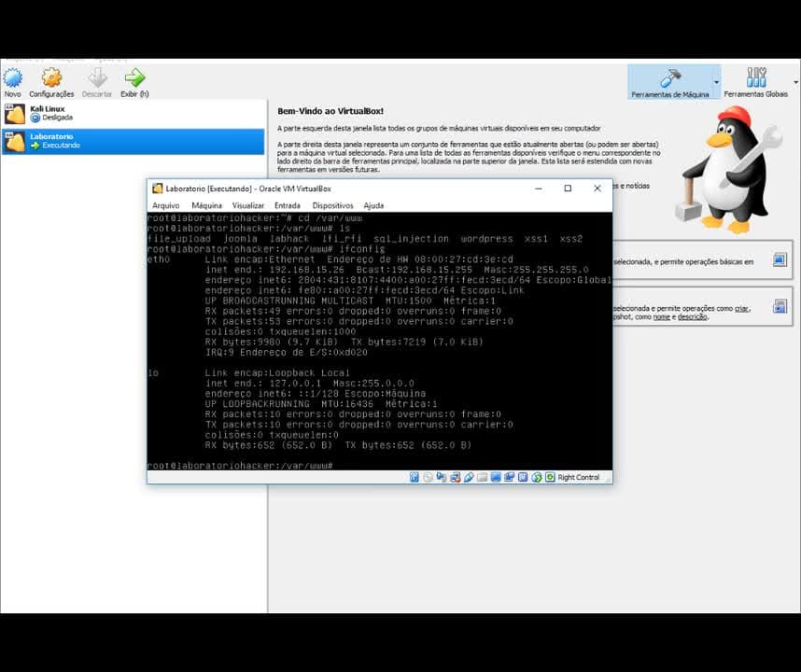
Task: Click hard disk activity icon in VM status bar
Action: 415,477
